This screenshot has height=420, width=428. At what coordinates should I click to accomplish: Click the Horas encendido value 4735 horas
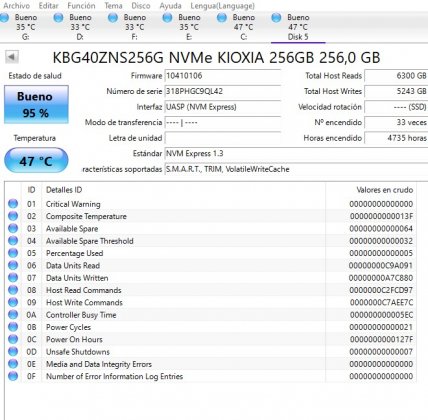click(396, 138)
